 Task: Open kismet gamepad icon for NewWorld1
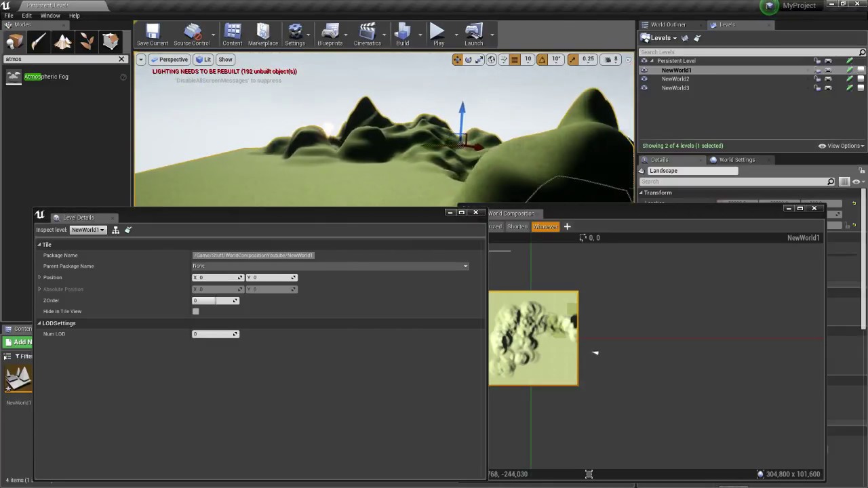point(828,70)
